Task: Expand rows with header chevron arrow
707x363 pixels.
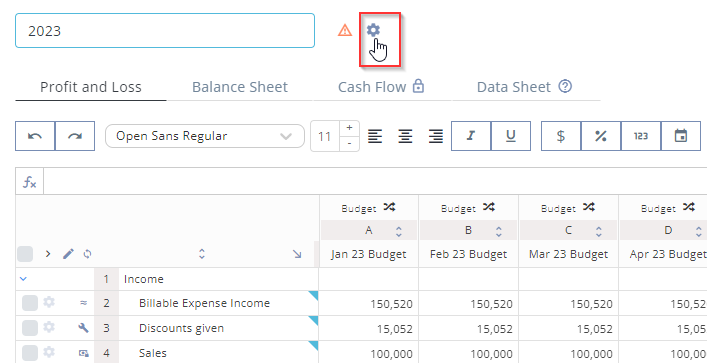Action: [48, 254]
